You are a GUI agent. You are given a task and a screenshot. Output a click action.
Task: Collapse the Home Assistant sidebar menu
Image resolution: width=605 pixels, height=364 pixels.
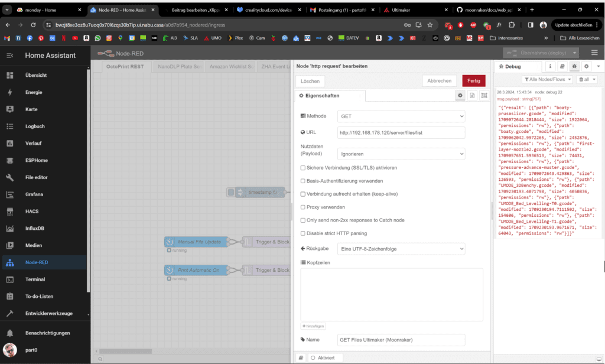10,56
